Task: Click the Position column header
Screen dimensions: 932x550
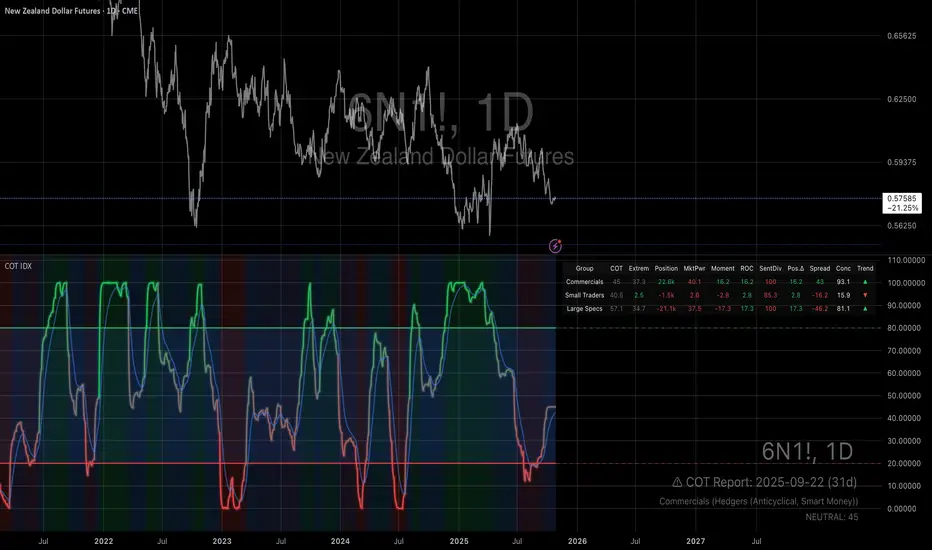Action: click(x=667, y=268)
